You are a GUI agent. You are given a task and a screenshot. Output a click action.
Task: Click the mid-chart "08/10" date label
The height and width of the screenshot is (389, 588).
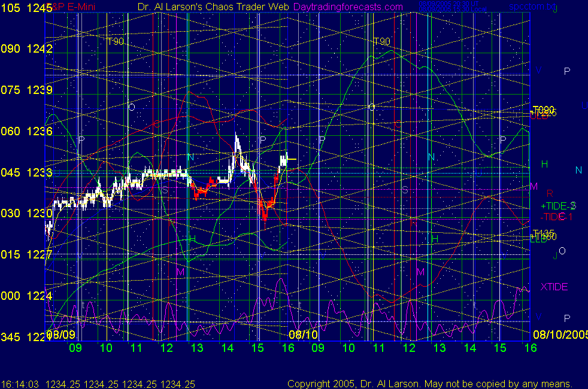pos(303,335)
